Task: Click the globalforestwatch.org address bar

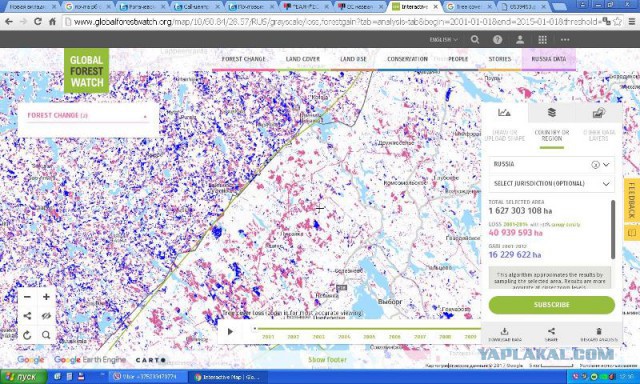Action: (333, 22)
